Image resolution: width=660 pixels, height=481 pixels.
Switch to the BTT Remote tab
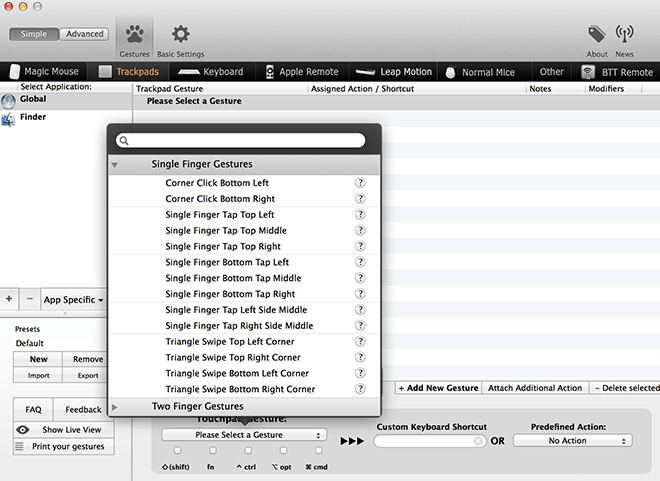(617, 72)
